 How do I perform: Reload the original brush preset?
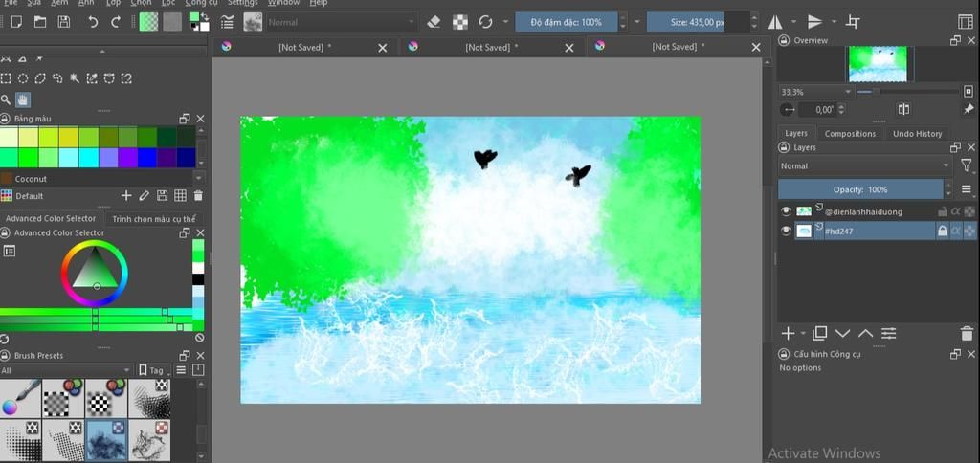tap(485, 23)
